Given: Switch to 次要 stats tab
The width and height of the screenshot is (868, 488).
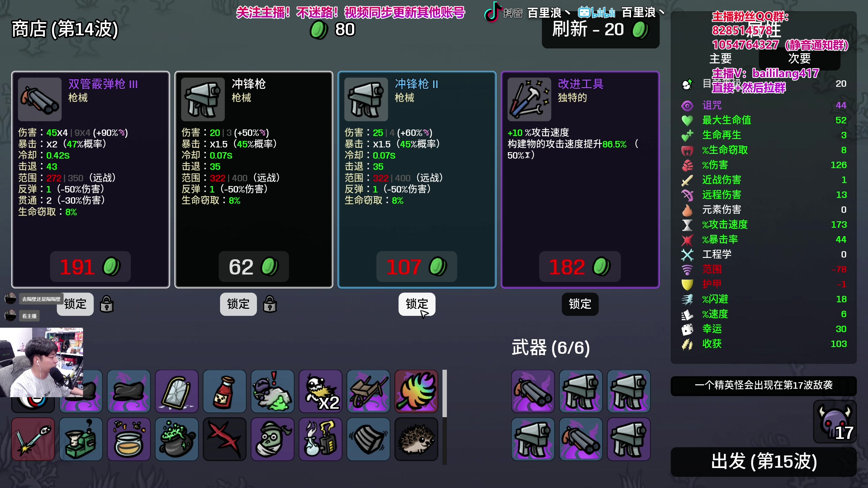Looking at the screenshot, I should 800,58.
